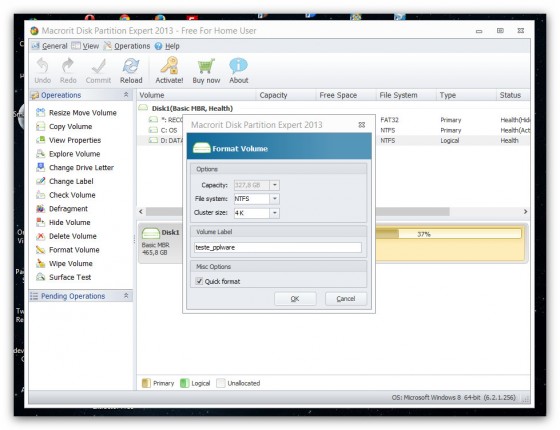Click the Logical type cell
560x430 pixels.
(x=450, y=140)
